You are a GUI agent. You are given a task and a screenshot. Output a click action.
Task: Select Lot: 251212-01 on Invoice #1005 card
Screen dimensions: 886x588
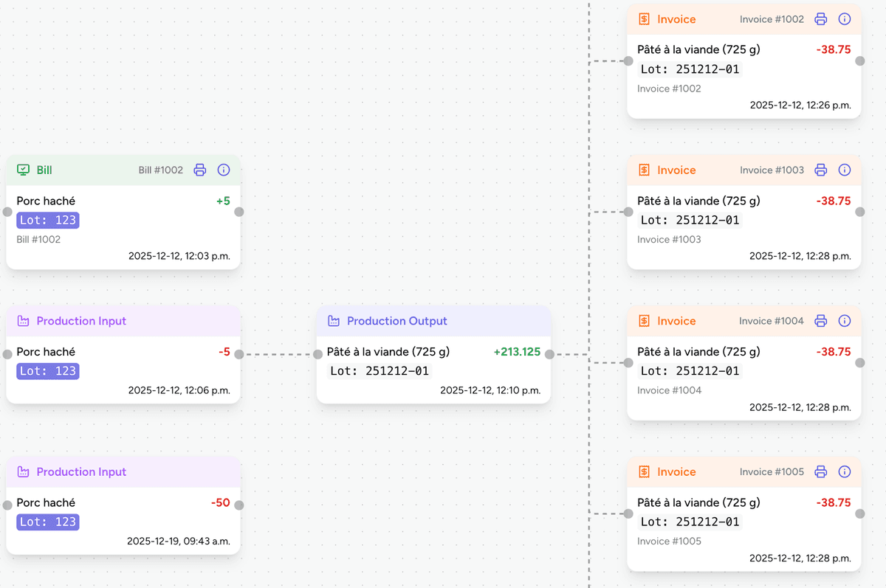coord(690,522)
